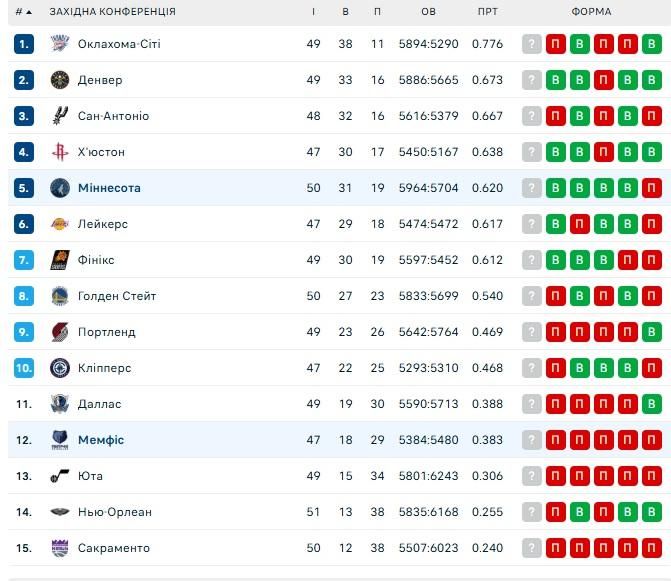Click the Lakers team logo
Viewport: 671px width, 581px height.
pos(59,224)
